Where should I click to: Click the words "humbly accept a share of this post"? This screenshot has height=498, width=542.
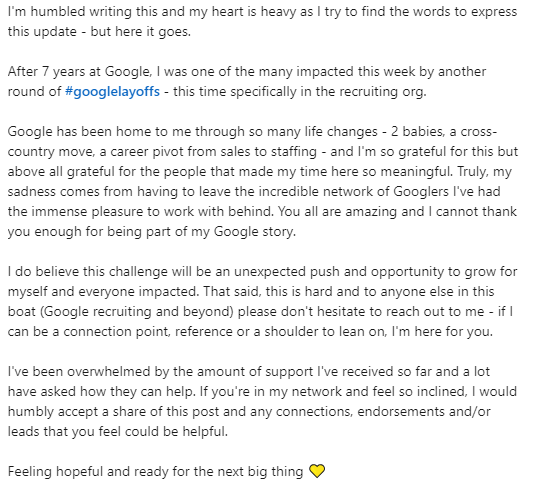[113, 412]
